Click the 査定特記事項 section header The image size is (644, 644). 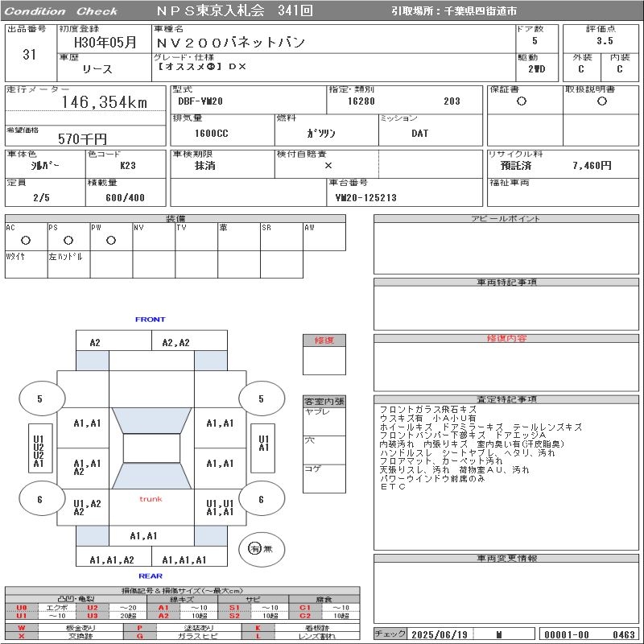[x=507, y=399]
